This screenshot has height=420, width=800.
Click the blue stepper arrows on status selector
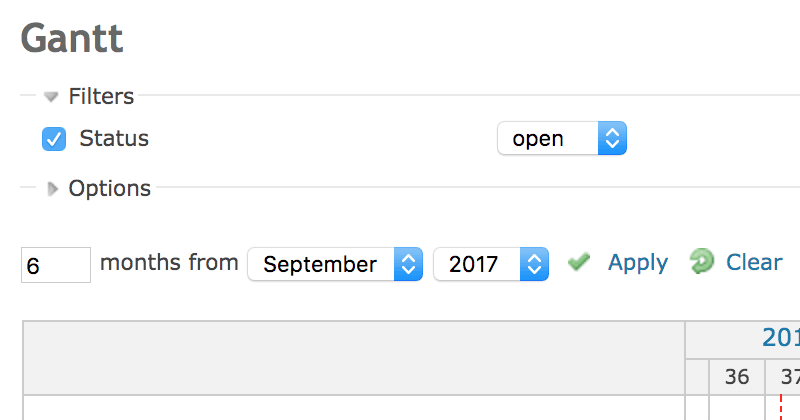click(x=612, y=138)
